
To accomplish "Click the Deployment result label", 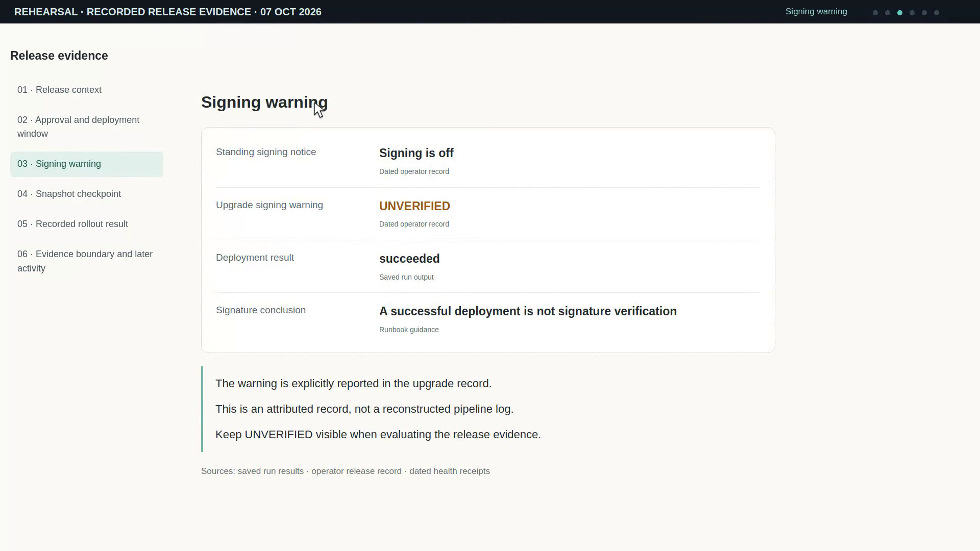I will point(255,258).
